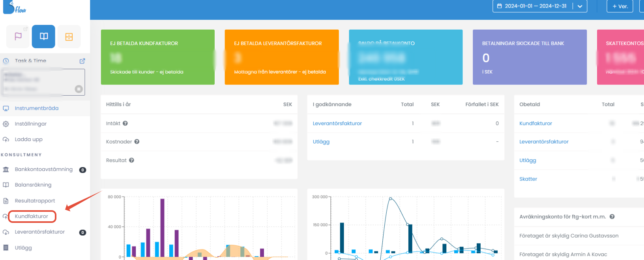The width and height of the screenshot is (644, 260).
Task: Open Leverantörsfakturor link under Obetald
Action: tap(544, 141)
